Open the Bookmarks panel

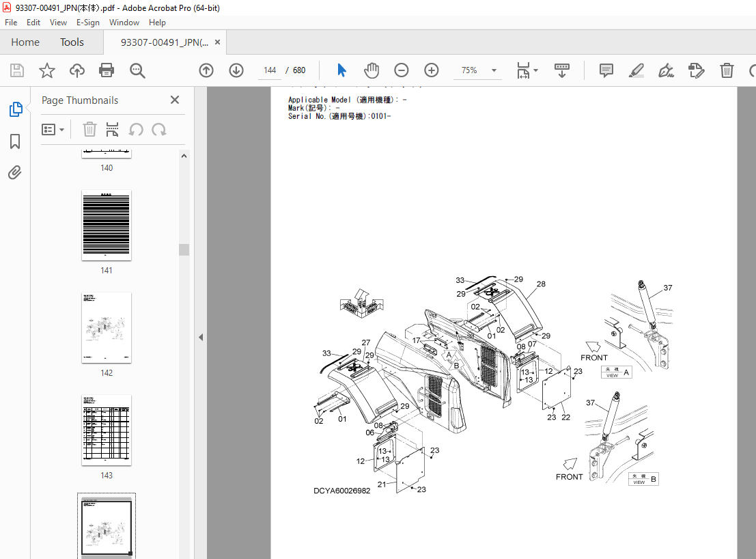pyautogui.click(x=15, y=141)
